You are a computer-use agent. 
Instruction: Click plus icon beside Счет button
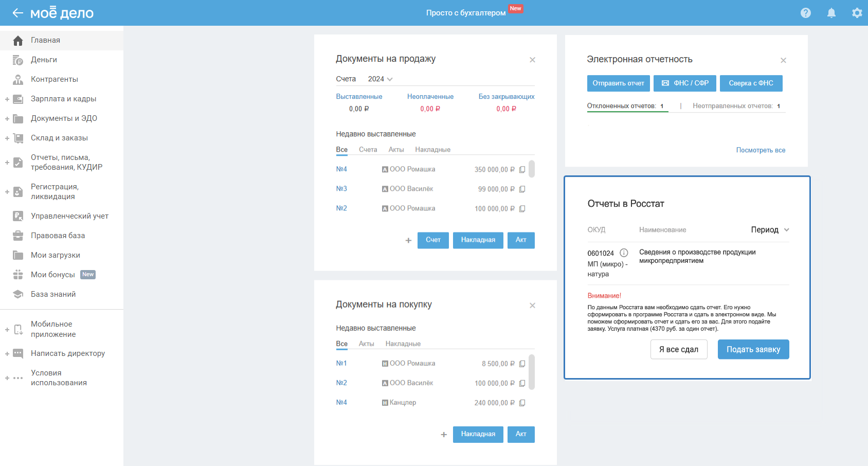(408, 240)
